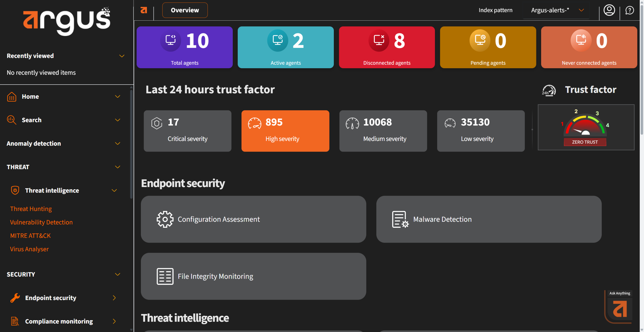Click the Zero Trust gauge meter
This screenshot has height=332, width=644.
[586, 127]
